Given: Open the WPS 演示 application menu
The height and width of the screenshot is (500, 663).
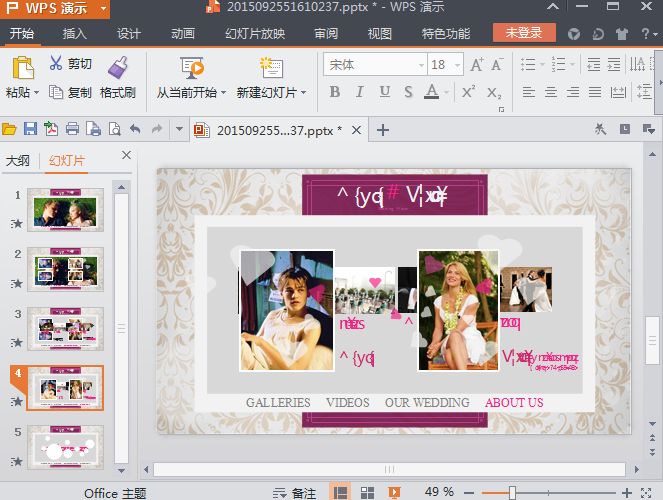Looking at the screenshot, I should click(55, 8).
